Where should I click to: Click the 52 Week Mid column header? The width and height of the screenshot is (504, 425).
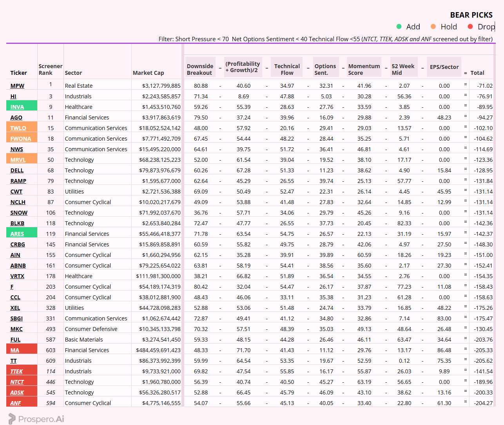point(403,69)
